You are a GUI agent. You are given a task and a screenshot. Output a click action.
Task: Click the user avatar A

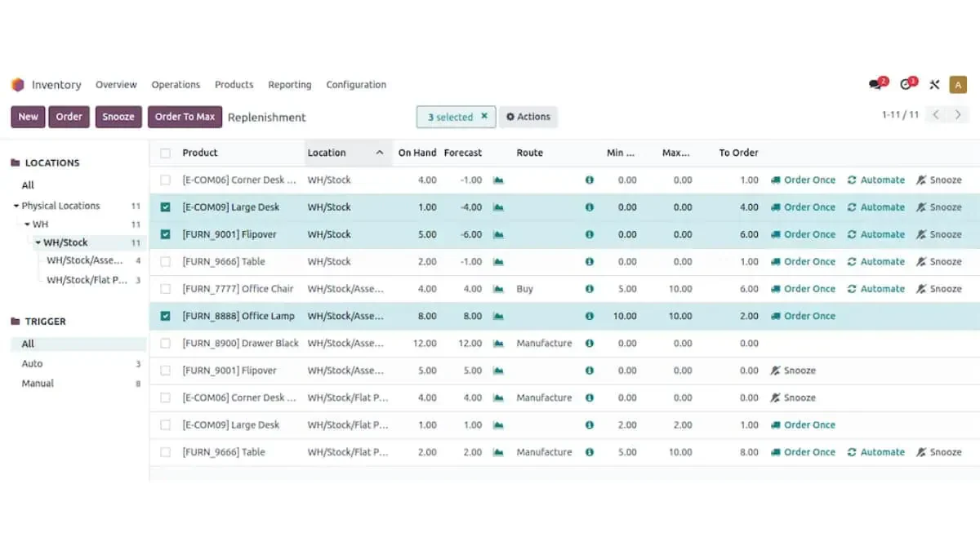point(958,85)
